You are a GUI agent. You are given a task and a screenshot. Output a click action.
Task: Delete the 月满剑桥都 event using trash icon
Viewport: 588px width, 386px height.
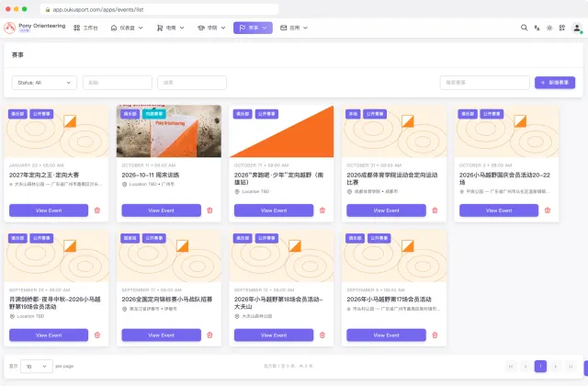(x=97, y=335)
